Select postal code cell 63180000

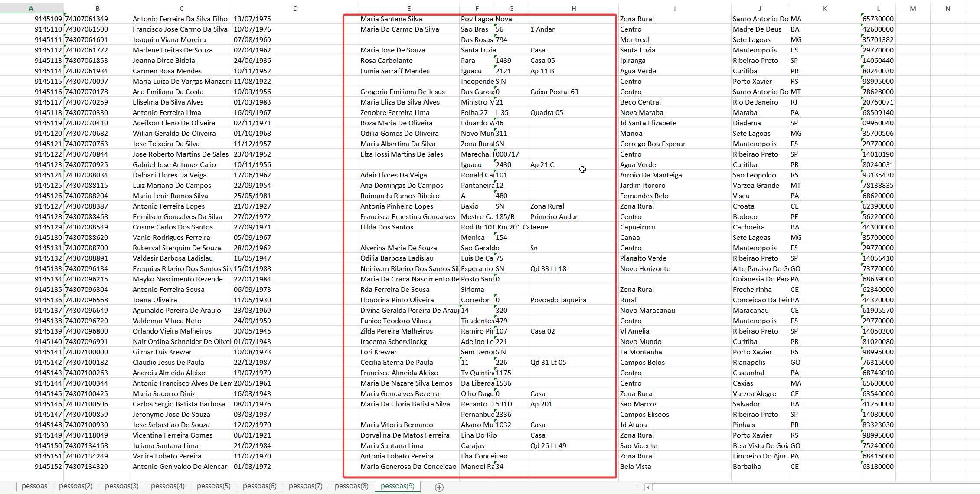[878, 466]
